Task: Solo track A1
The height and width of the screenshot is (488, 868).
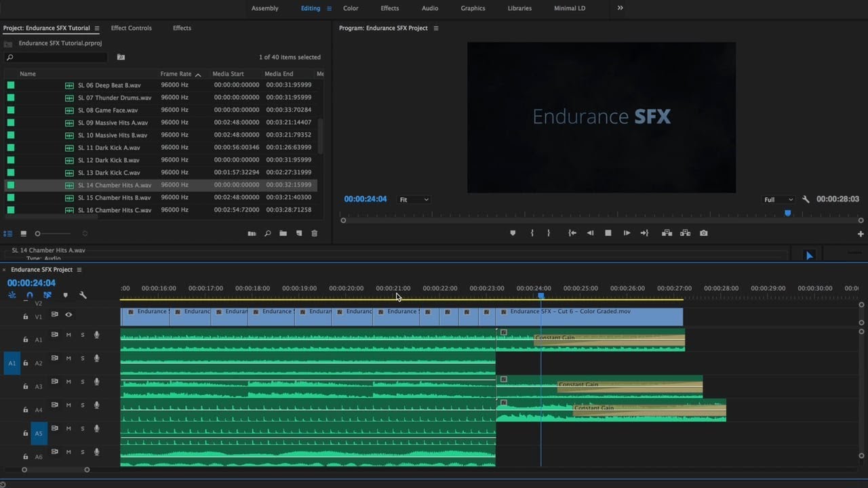Action: (x=83, y=335)
